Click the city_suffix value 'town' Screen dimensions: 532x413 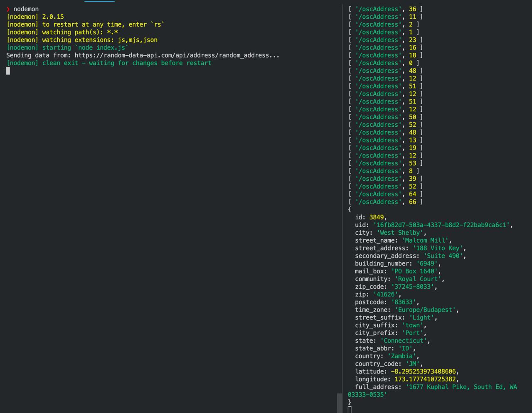(x=412, y=325)
